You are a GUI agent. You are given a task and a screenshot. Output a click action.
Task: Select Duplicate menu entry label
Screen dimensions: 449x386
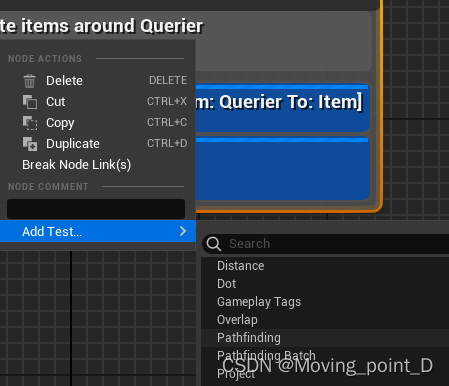tap(73, 144)
